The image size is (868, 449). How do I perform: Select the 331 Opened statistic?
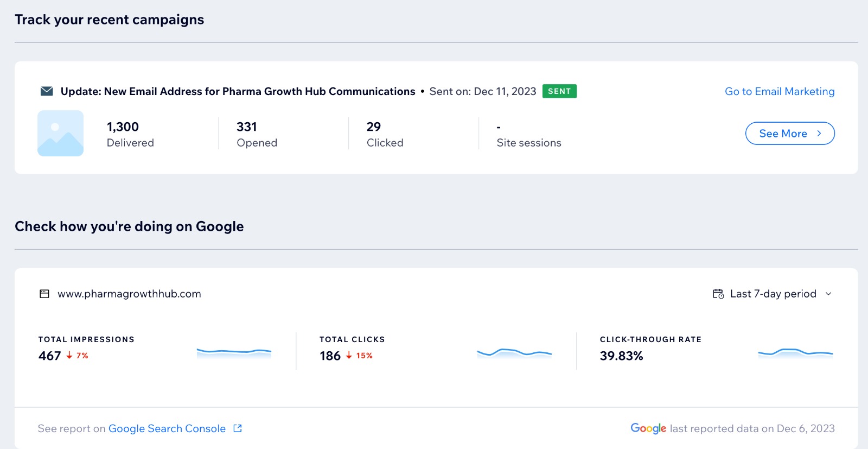tap(257, 134)
